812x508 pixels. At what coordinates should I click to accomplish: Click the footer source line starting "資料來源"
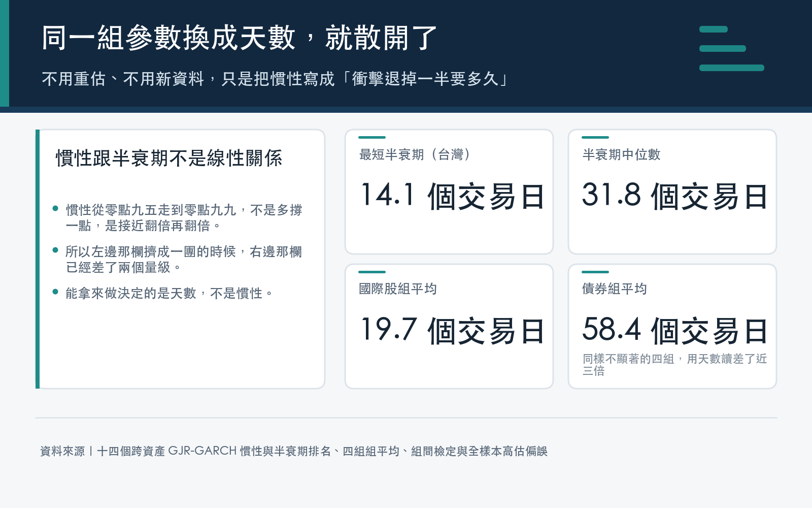pos(294,451)
